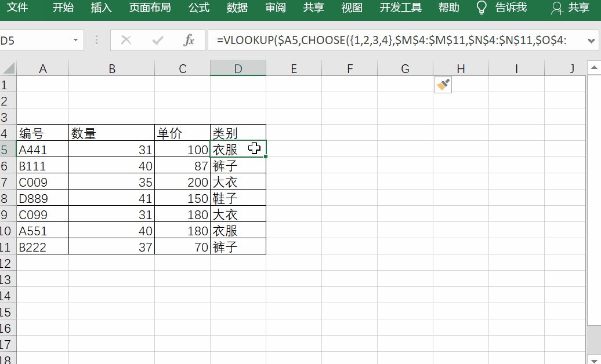Select the 裤子 cell in row 11
Image resolution: width=601 pixels, height=364 pixels.
coord(238,247)
